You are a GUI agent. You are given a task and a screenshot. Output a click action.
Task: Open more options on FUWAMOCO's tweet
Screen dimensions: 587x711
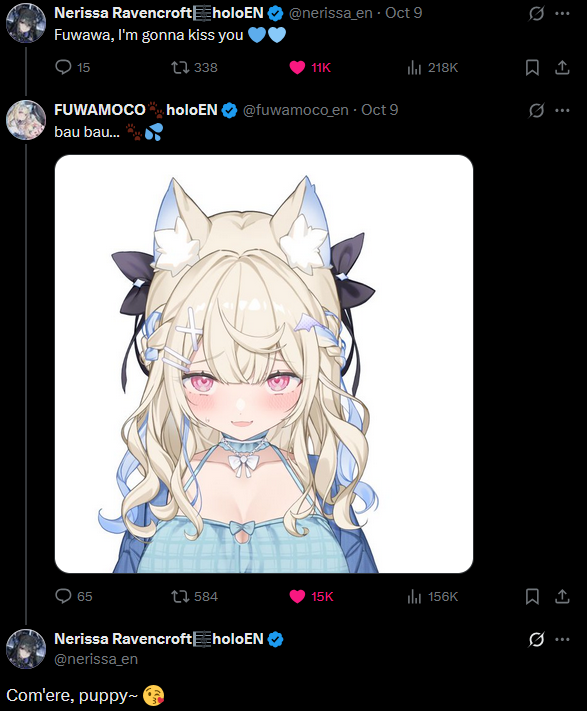(562, 110)
